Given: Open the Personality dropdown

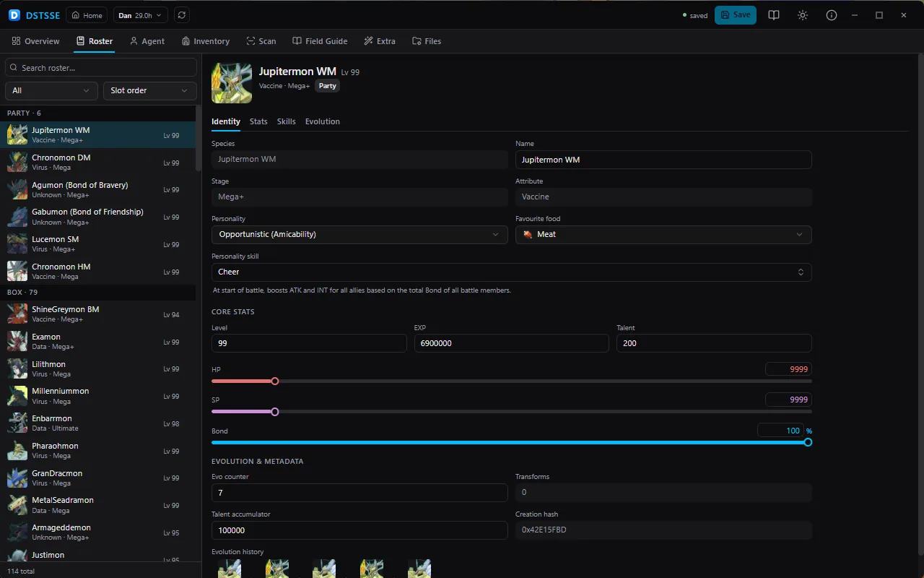Looking at the screenshot, I should [x=359, y=235].
